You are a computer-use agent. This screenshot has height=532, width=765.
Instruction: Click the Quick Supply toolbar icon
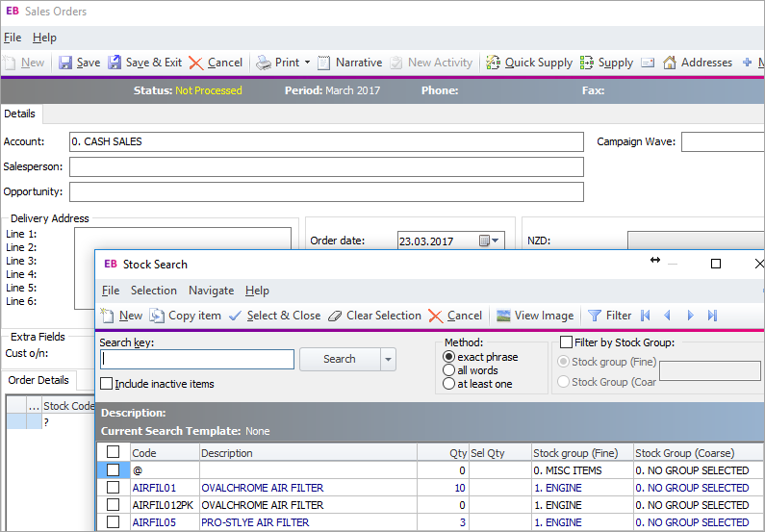click(x=494, y=63)
